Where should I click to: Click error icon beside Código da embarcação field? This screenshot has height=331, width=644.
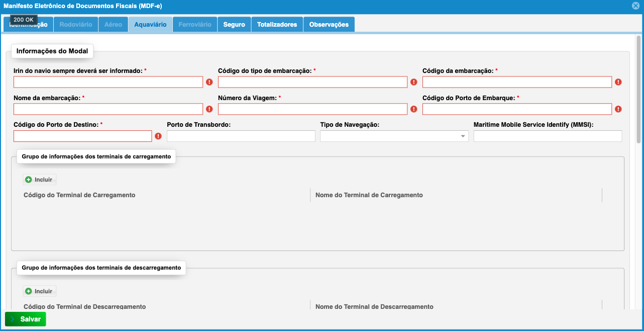(618, 82)
